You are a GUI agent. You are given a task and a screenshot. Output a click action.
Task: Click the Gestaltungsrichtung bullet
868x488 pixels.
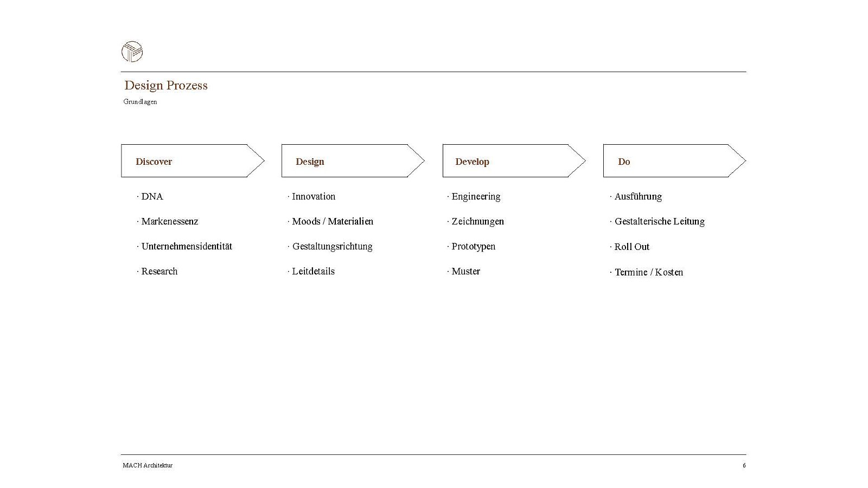tap(332, 246)
